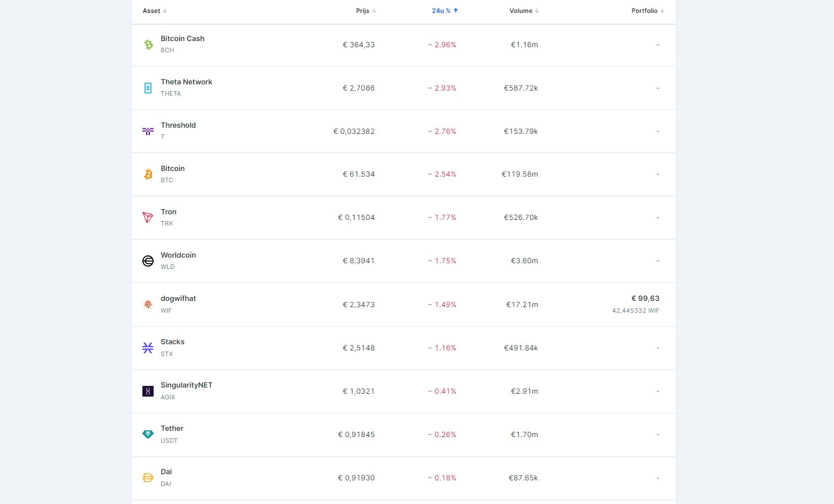The height and width of the screenshot is (504, 834).
Task: Open the Bitcoin Cash asset name link
Action: coord(182,39)
